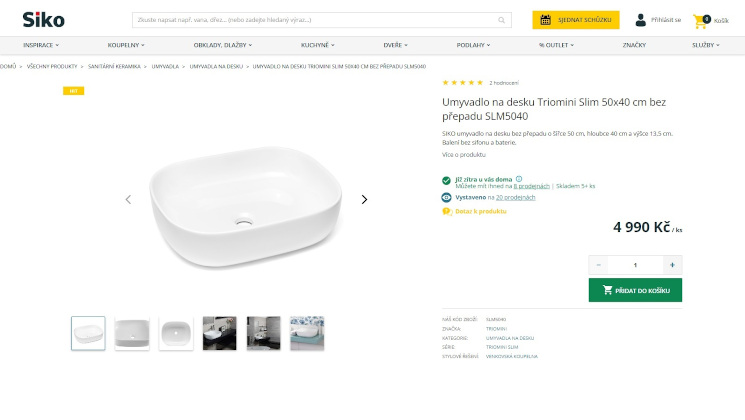Open the Kuchyně menu
This screenshot has width=745, height=420.
(317, 45)
